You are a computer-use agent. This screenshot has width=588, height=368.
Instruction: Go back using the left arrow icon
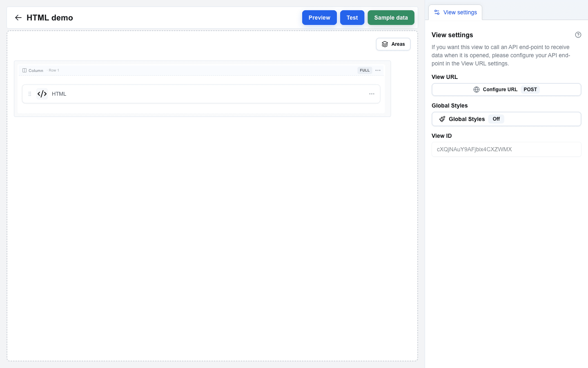point(18,18)
